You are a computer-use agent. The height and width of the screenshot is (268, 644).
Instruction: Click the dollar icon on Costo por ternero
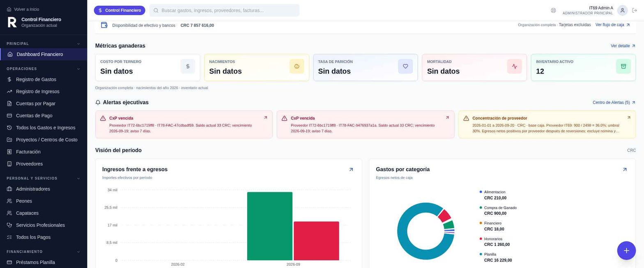(x=188, y=66)
